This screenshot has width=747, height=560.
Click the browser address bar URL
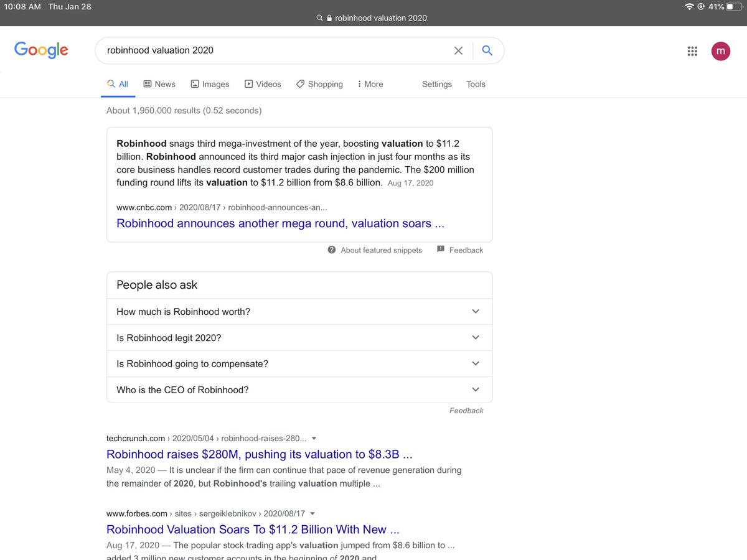(x=381, y=18)
